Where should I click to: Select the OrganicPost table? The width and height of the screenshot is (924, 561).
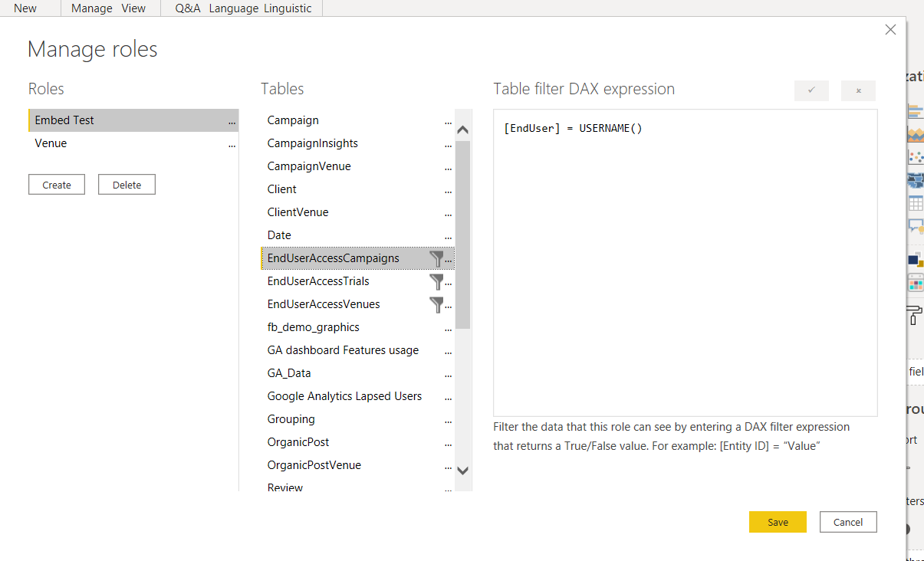(358, 442)
